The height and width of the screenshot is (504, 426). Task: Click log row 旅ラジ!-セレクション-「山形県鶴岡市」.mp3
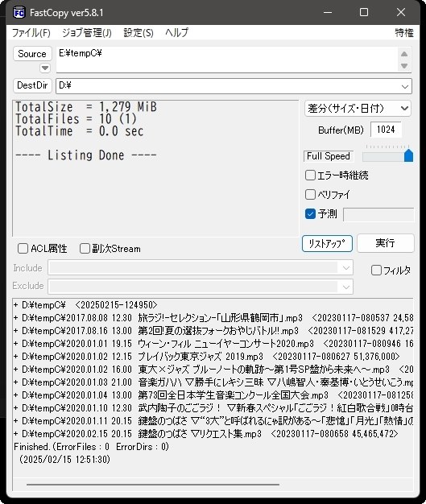tap(213, 318)
